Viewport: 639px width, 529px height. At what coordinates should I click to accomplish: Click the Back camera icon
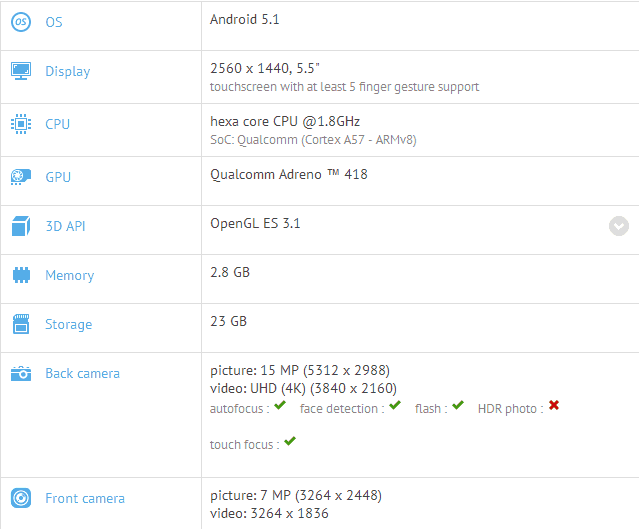(21, 373)
